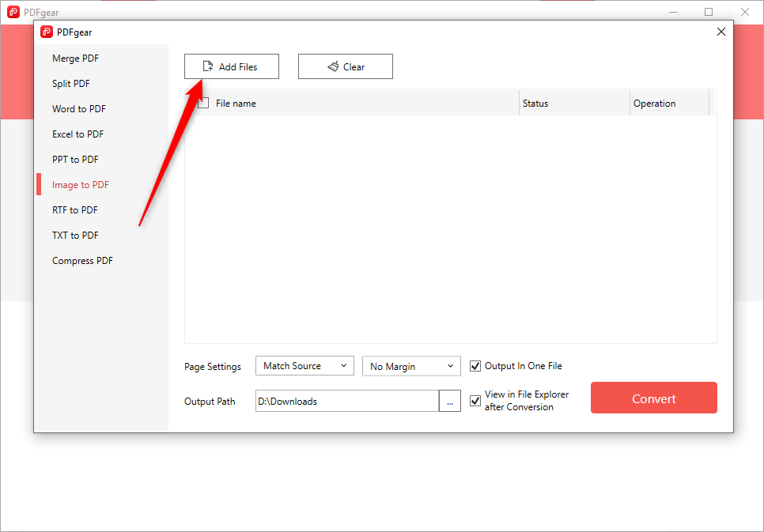This screenshot has width=764, height=532.
Task: Open Compress PDF in the sidebar
Action: (82, 261)
